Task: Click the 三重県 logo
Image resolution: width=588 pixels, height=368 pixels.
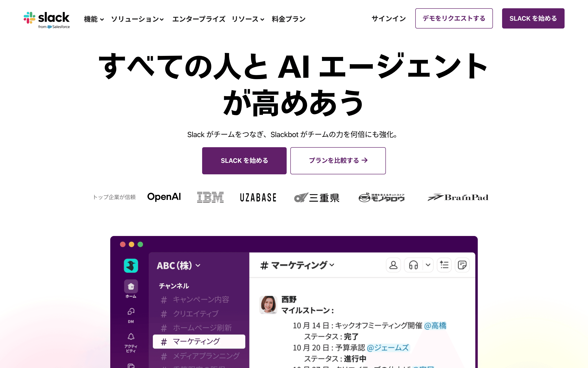Action: (x=317, y=197)
